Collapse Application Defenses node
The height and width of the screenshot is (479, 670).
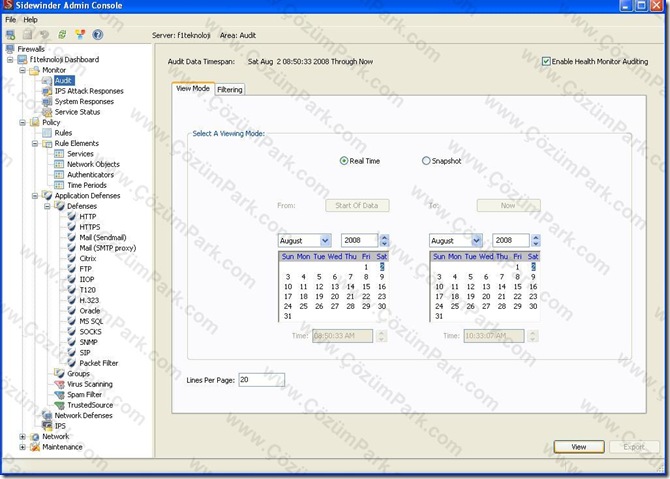[x=35, y=196]
